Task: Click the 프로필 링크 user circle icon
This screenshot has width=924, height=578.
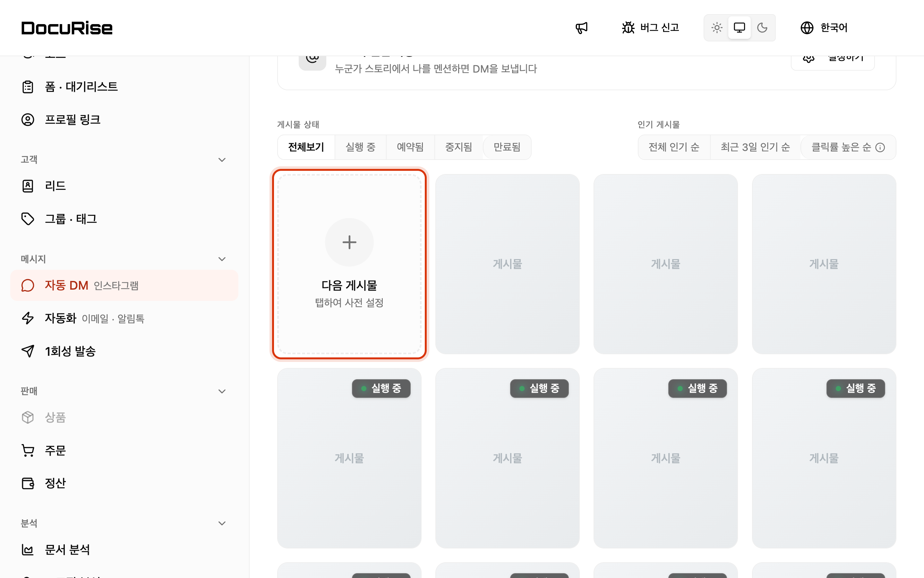Action: (x=28, y=120)
